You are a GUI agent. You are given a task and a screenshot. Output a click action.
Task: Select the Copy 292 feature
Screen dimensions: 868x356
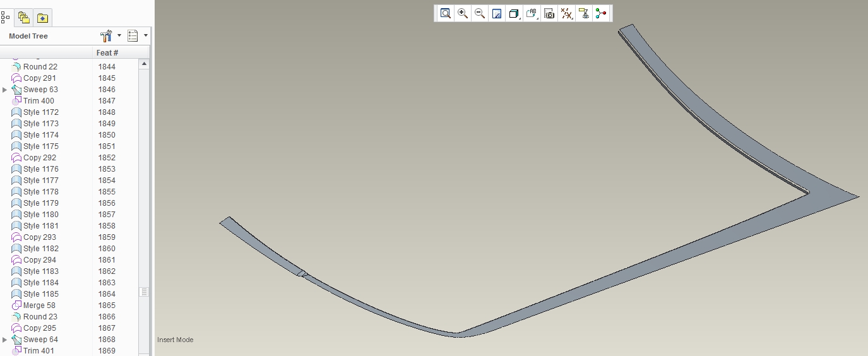pos(40,158)
